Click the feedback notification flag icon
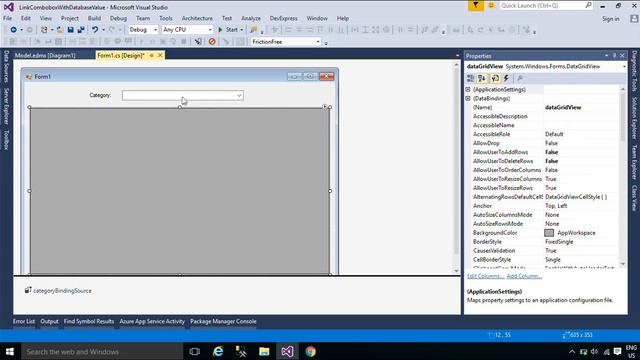The width and height of the screenshot is (640, 360). (x=476, y=6)
